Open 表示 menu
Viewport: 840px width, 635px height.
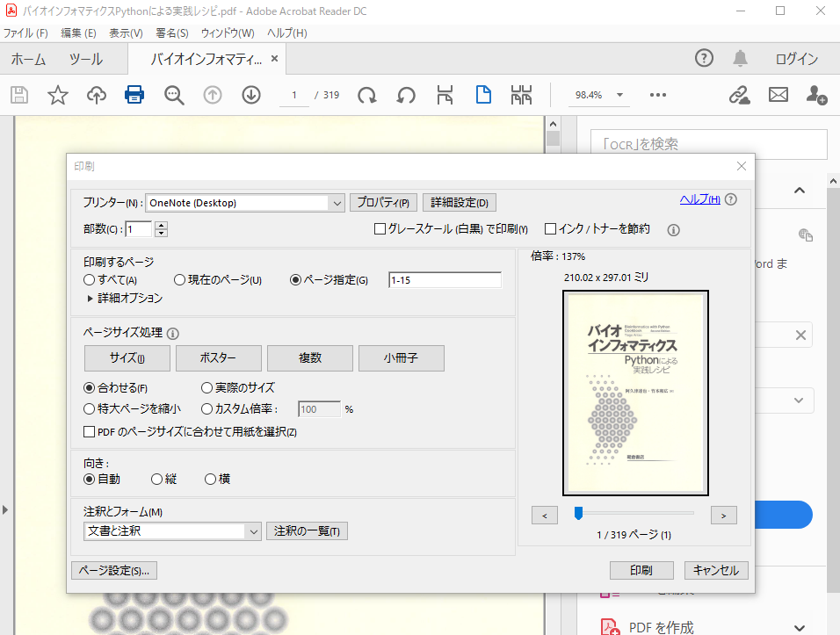coord(126,33)
